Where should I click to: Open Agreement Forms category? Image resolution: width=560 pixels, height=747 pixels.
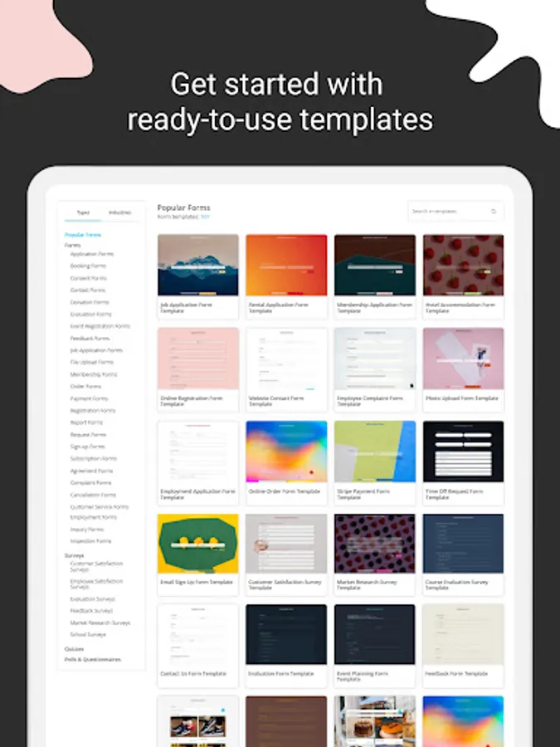click(91, 471)
